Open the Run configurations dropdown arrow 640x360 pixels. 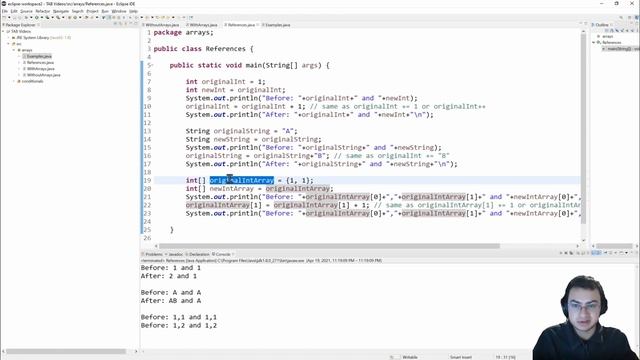pos(41,17)
